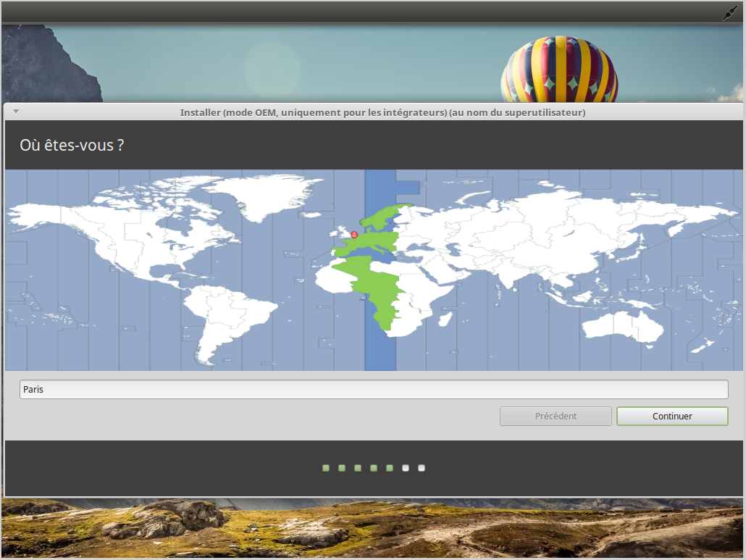Click the third green progress square
The width and height of the screenshot is (746, 560).
pyautogui.click(x=358, y=468)
